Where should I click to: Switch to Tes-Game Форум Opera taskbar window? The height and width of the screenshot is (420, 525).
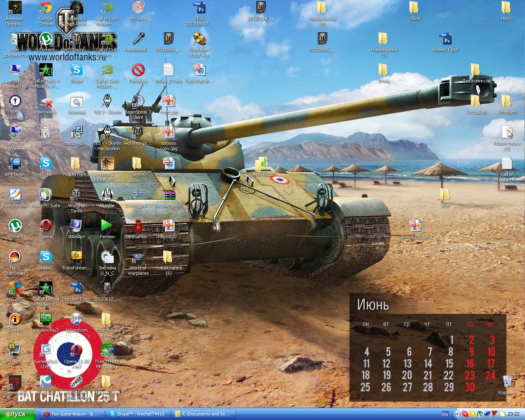click(x=71, y=414)
